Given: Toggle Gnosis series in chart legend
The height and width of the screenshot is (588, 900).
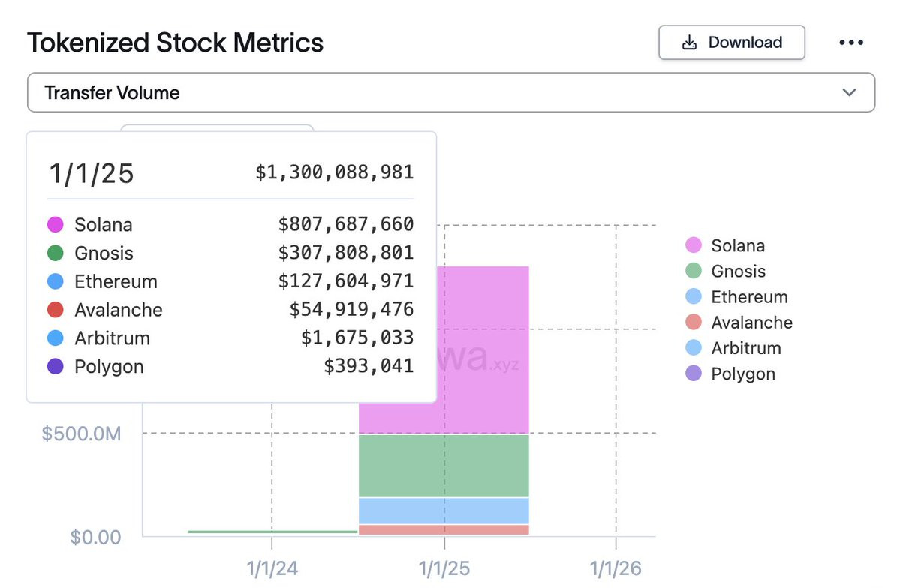Looking at the screenshot, I should [727, 271].
